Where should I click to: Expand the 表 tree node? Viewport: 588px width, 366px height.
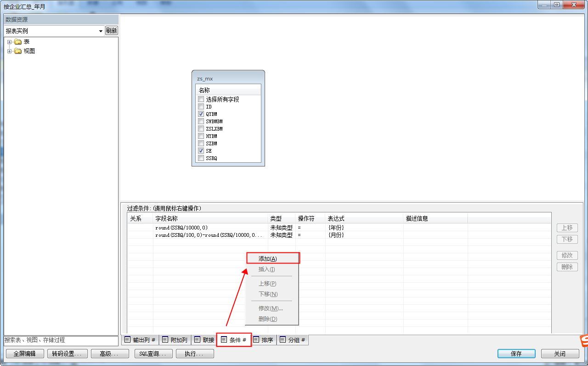click(9, 42)
